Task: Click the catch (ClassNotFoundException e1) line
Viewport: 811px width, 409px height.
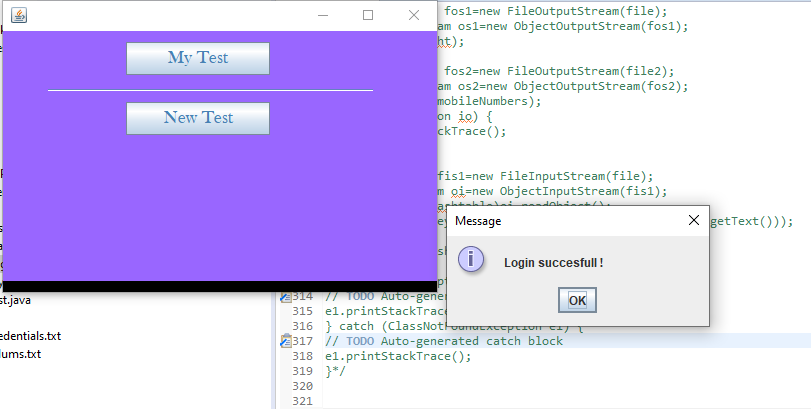Action: coord(454,326)
